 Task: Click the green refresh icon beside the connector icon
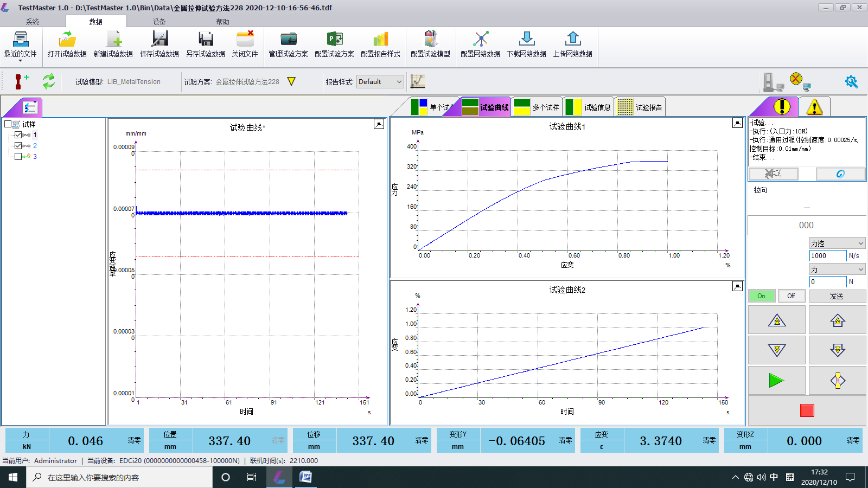click(49, 81)
